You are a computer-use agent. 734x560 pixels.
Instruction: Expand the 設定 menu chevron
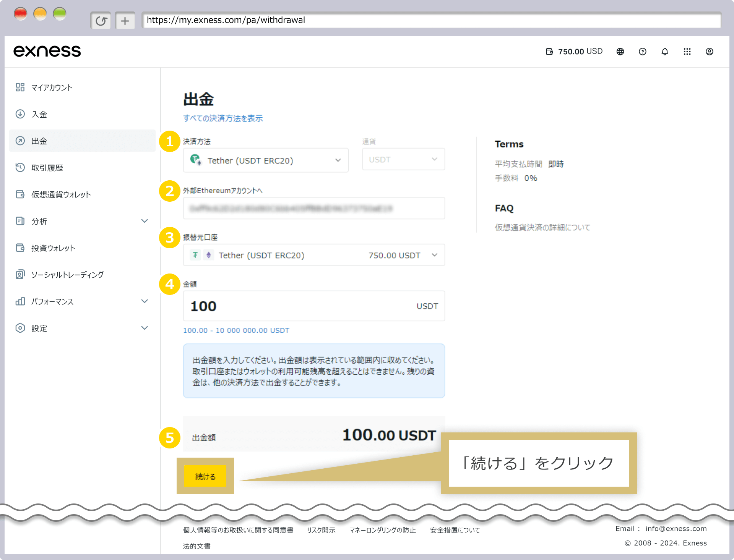tap(145, 328)
